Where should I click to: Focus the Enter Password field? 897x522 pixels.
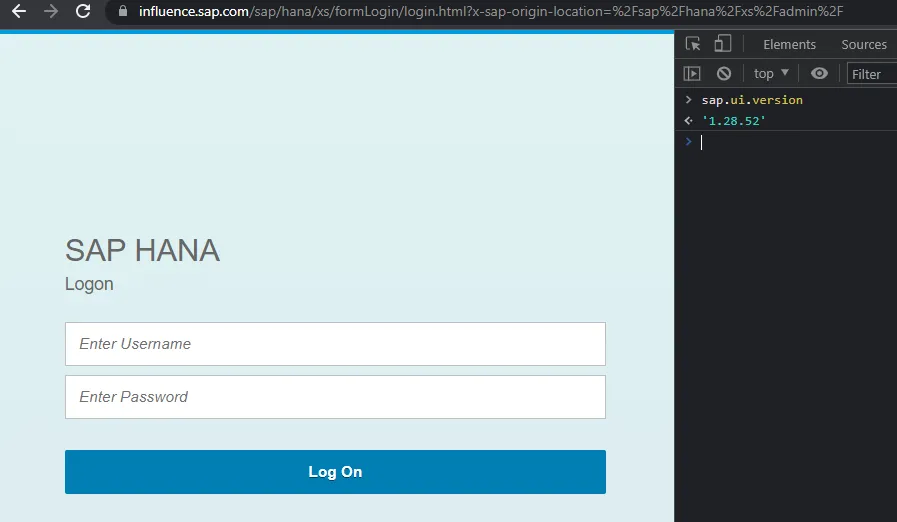coord(335,397)
